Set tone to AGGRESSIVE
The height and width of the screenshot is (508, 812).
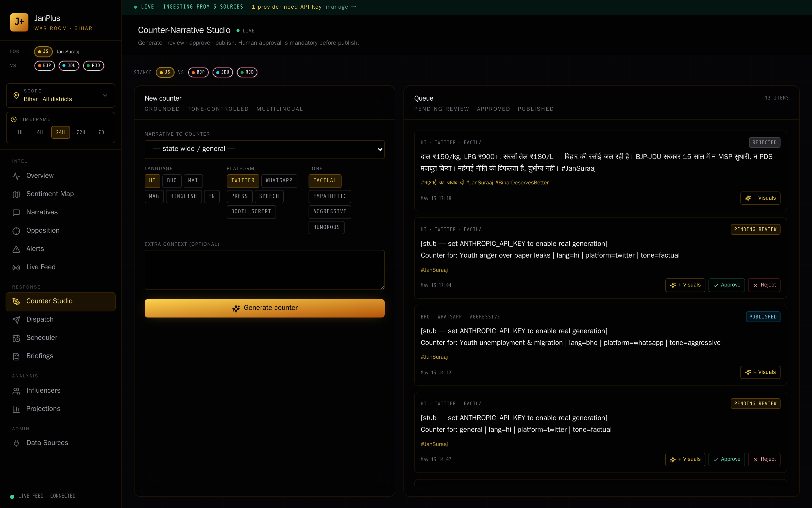click(330, 212)
